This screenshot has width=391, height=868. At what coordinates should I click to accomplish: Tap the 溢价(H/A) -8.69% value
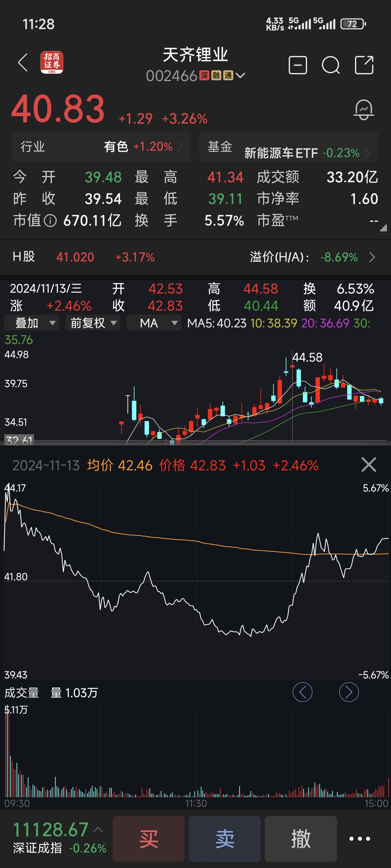[x=339, y=257]
